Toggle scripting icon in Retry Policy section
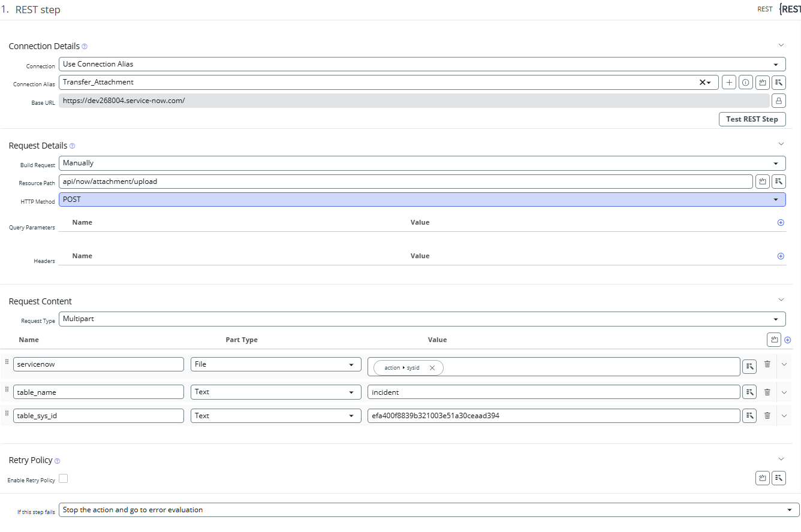 tap(762, 477)
